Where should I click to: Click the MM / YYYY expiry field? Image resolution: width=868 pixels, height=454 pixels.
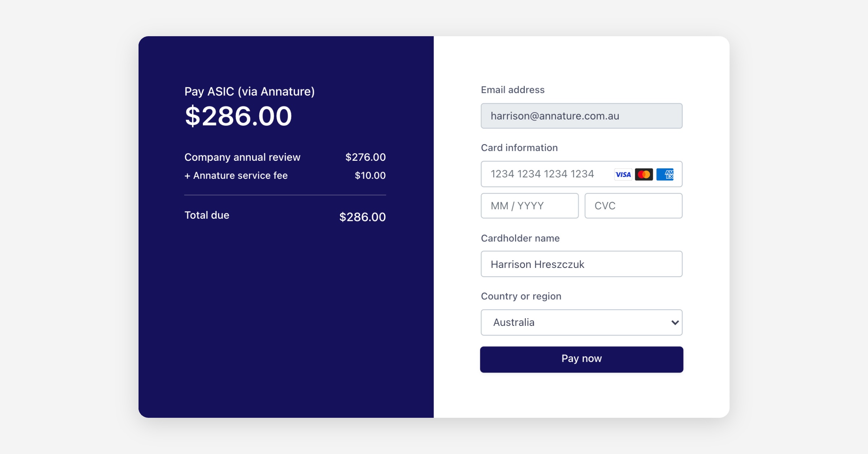[x=529, y=206]
